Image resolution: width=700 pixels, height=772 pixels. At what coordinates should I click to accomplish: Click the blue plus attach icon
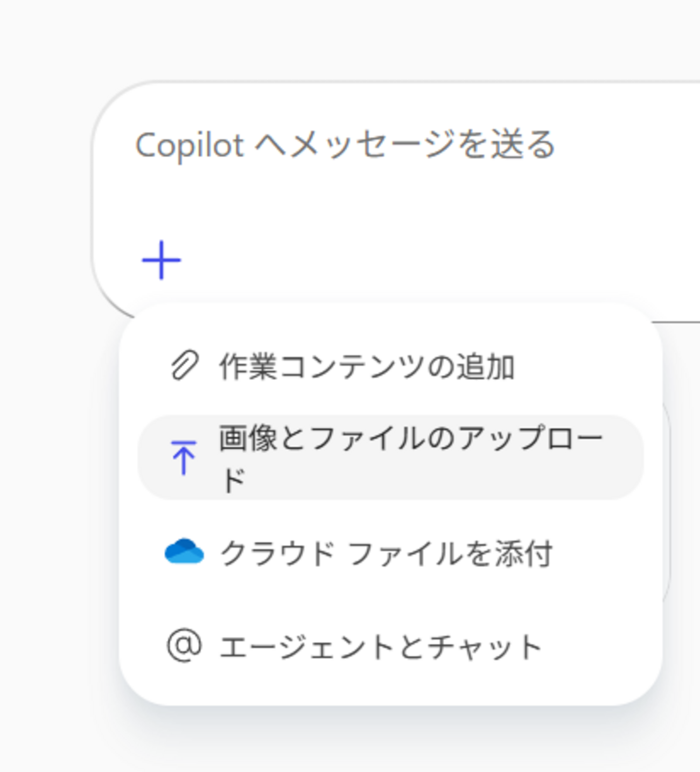(x=162, y=261)
